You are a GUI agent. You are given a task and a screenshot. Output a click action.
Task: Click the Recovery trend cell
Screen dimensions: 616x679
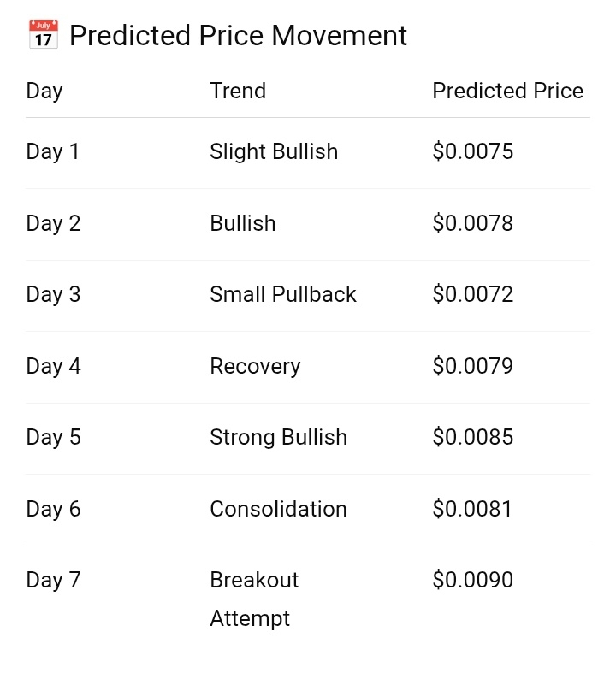click(255, 367)
